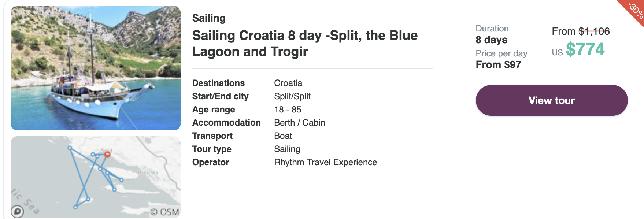Click the From $97 price per day
The image size is (644, 219).
(x=498, y=65)
